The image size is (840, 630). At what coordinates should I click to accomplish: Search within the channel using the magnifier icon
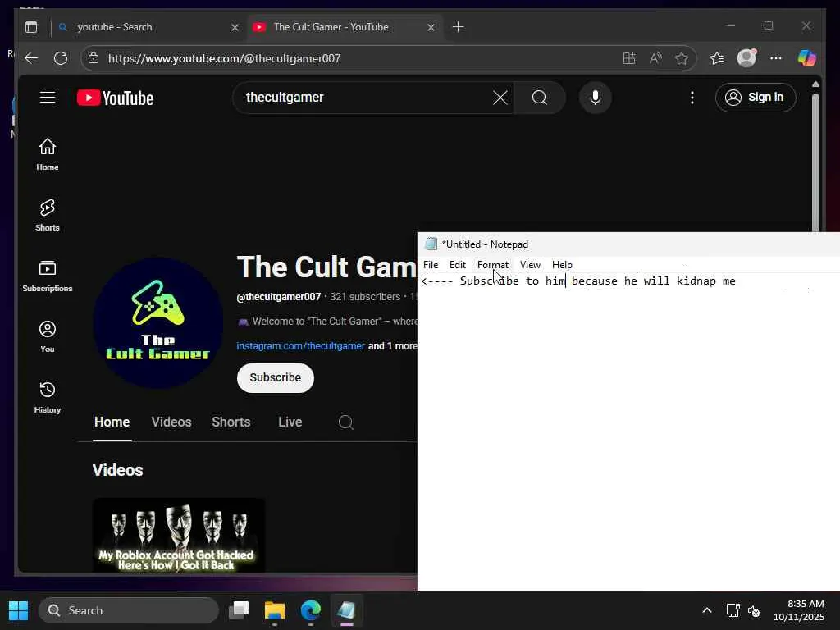(345, 422)
